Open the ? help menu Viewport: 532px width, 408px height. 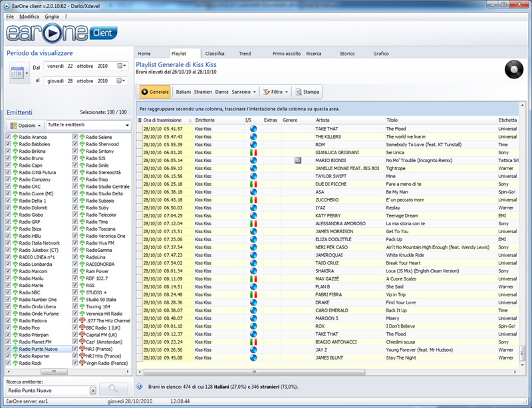click(x=66, y=17)
